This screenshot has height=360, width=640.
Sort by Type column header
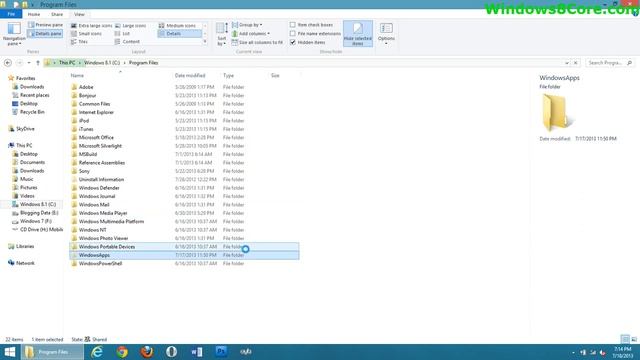tap(229, 76)
